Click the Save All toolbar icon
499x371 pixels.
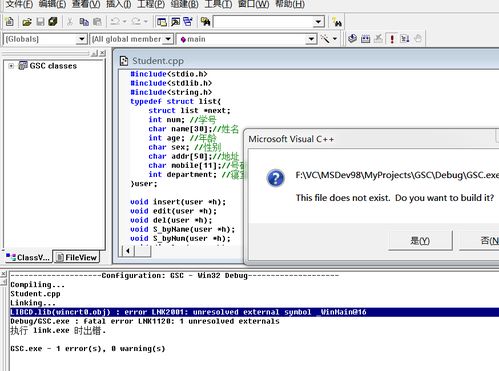(53, 22)
